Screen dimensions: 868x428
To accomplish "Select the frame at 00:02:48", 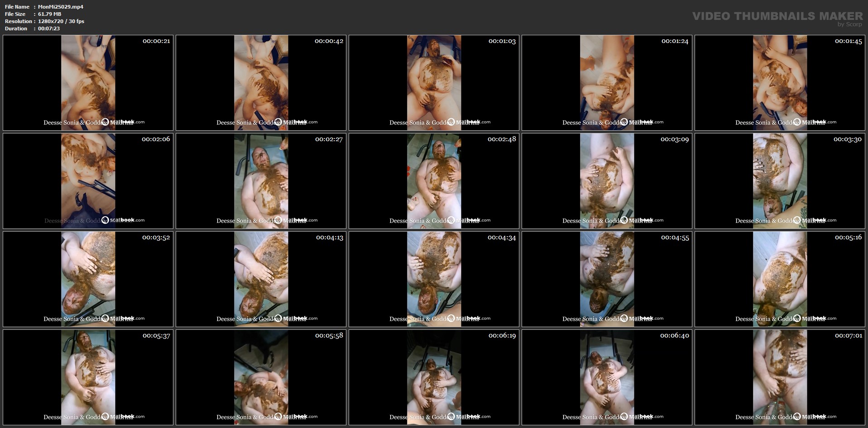I will click(434, 181).
